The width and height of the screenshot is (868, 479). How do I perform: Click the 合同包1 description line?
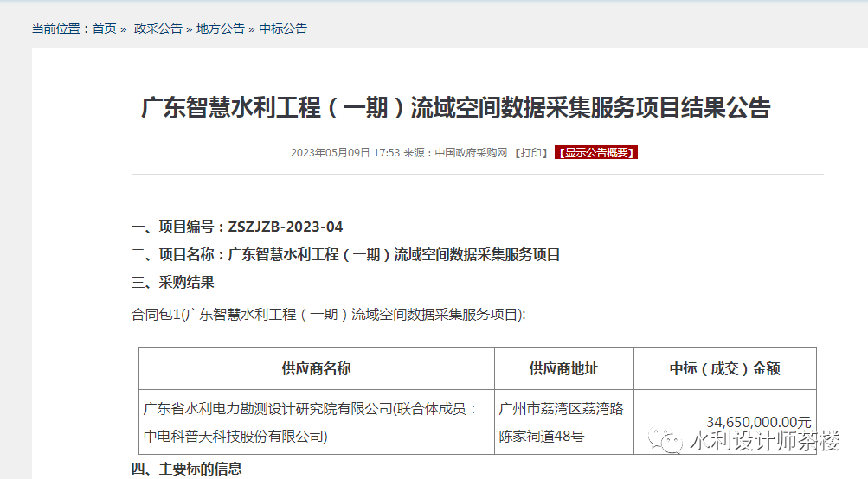click(x=328, y=315)
